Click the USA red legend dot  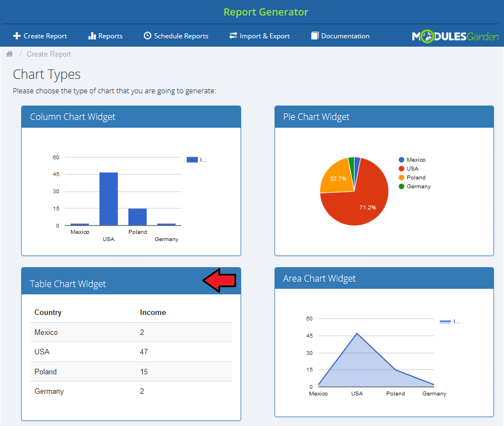click(x=401, y=169)
